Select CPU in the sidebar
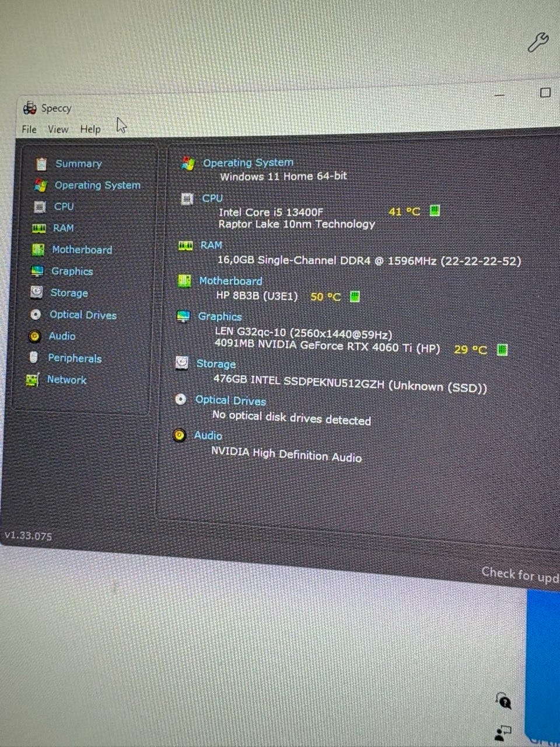 (x=64, y=207)
